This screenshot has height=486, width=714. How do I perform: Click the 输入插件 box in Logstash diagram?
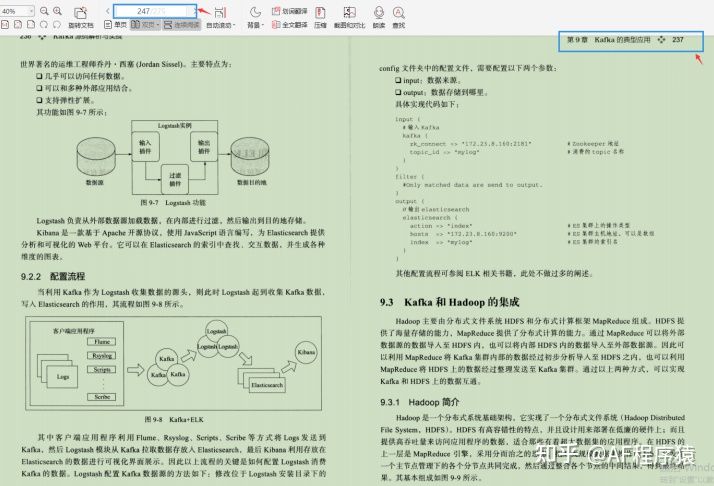pyautogui.click(x=145, y=147)
